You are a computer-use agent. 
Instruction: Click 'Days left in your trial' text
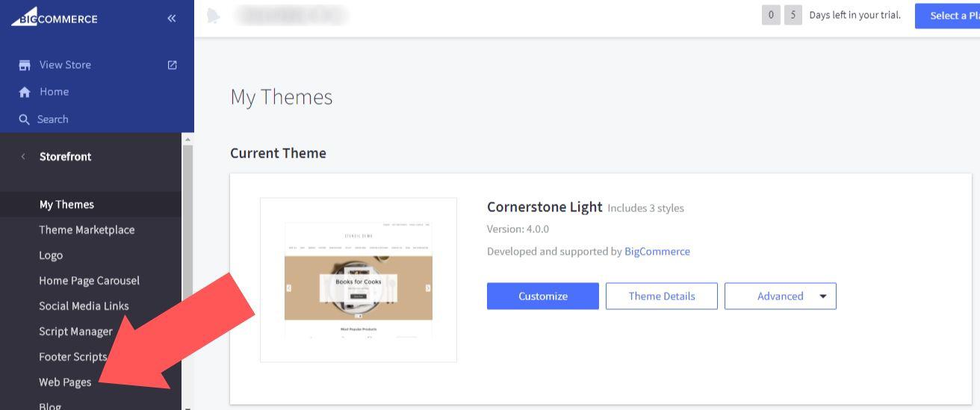(x=855, y=15)
